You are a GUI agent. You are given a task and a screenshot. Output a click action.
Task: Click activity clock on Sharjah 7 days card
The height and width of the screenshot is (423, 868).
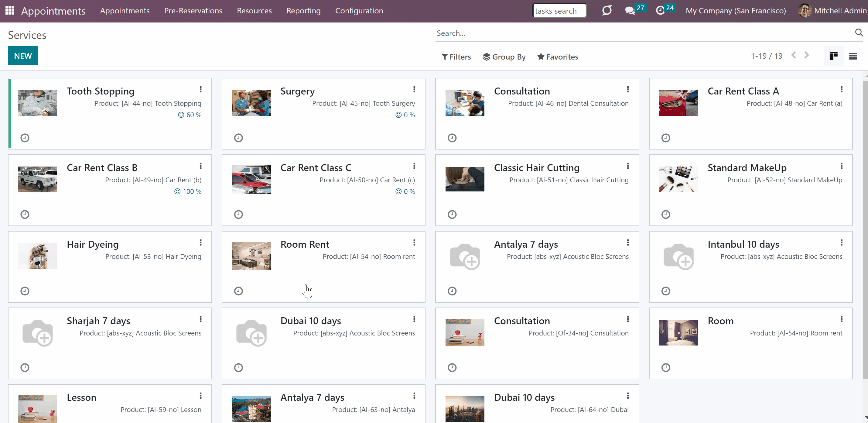click(25, 367)
